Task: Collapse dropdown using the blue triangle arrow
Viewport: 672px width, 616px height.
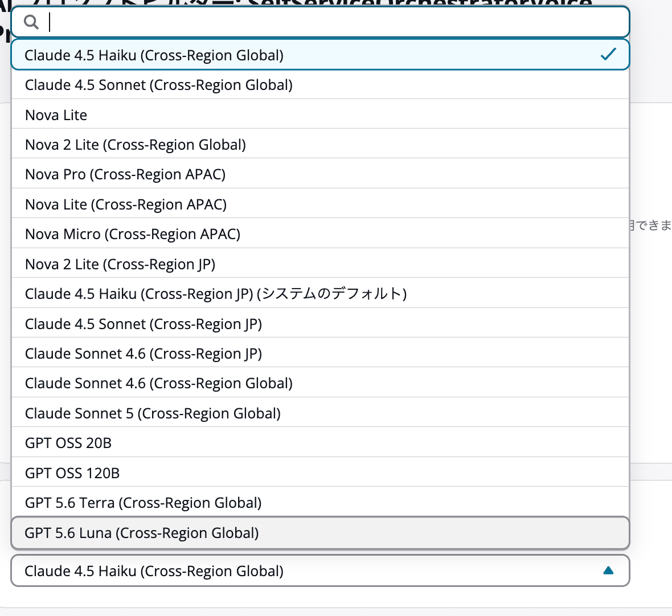Action: (x=608, y=570)
